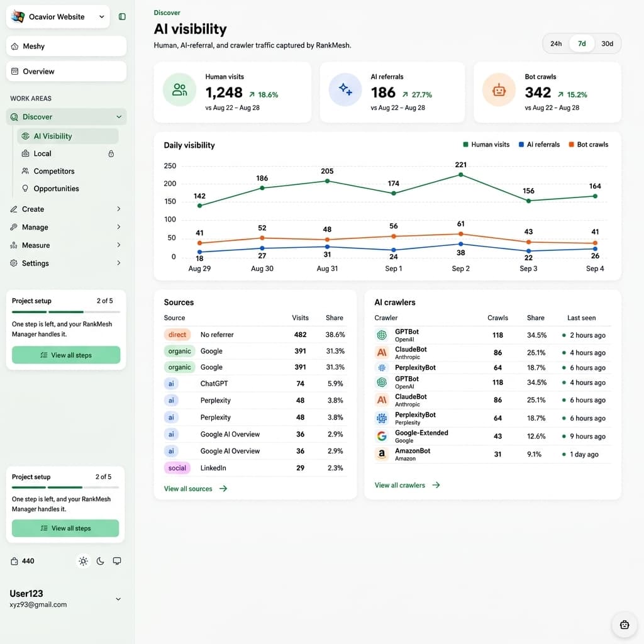This screenshot has width=644, height=644.
Task: Click the Bot crawls robot icon
Action: [x=499, y=89]
